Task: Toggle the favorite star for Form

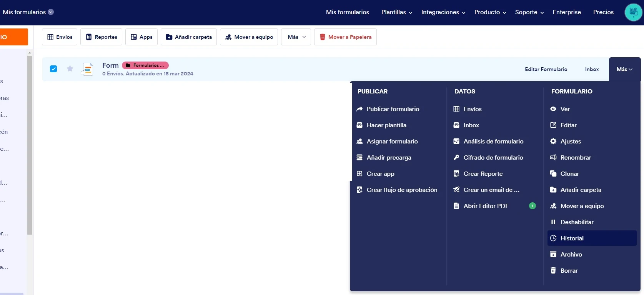Action: click(x=70, y=69)
